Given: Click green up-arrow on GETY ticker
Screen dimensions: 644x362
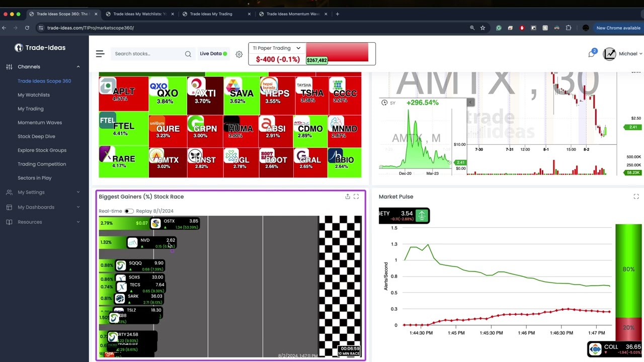Looking at the screenshot, I should point(421,216).
